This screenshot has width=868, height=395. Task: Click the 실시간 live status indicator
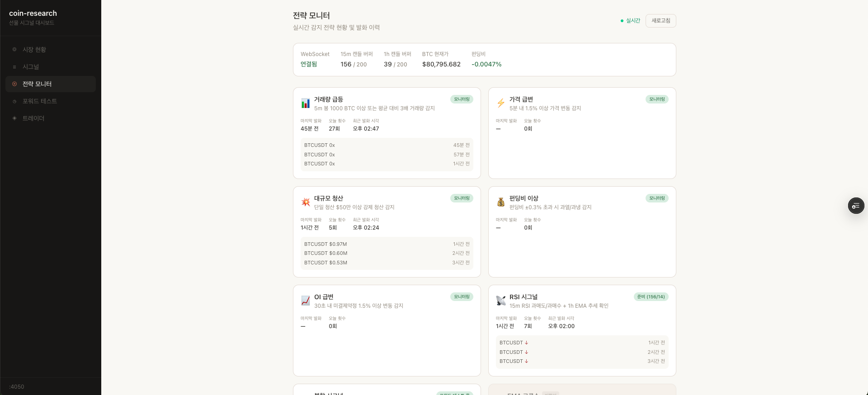click(x=630, y=21)
